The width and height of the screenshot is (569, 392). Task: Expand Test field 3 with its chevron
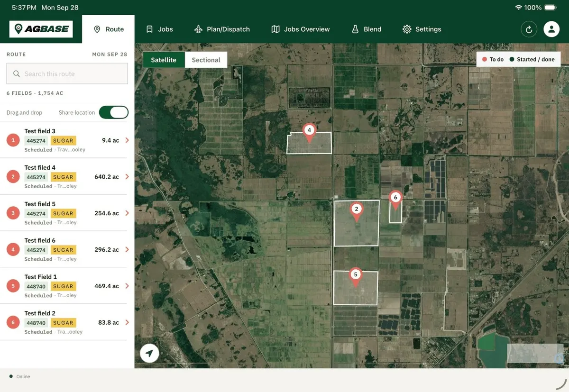click(127, 140)
